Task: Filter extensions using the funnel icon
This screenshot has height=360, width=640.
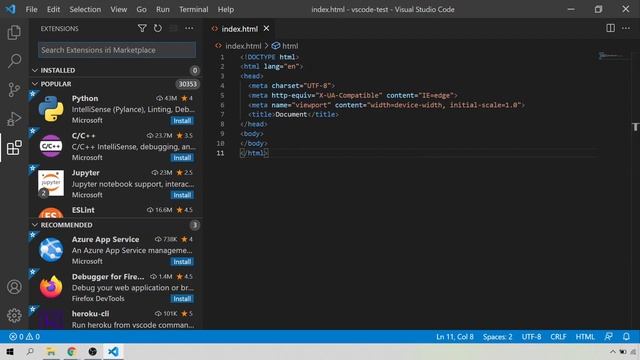Action: (142, 28)
